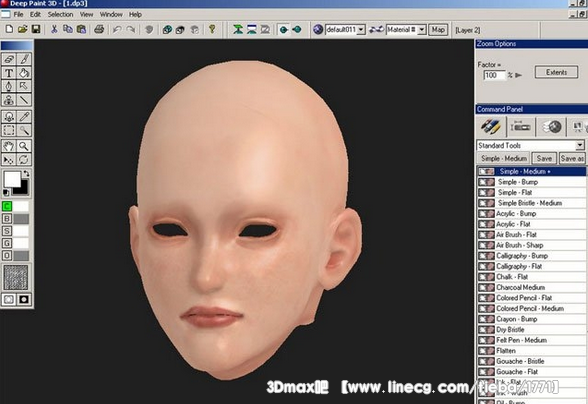
Task: Click the Save preset button
Action: pyautogui.click(x=544, y=158)
